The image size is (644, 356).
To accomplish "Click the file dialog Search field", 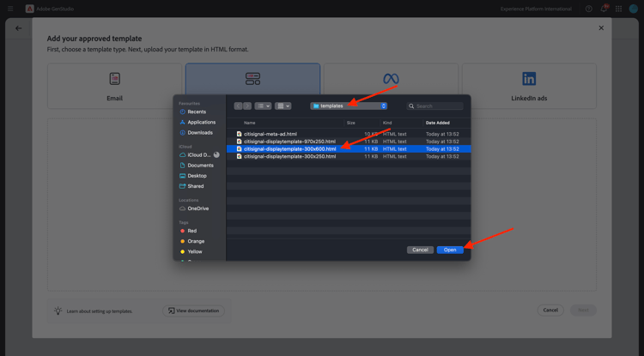I will pos(435,106).
